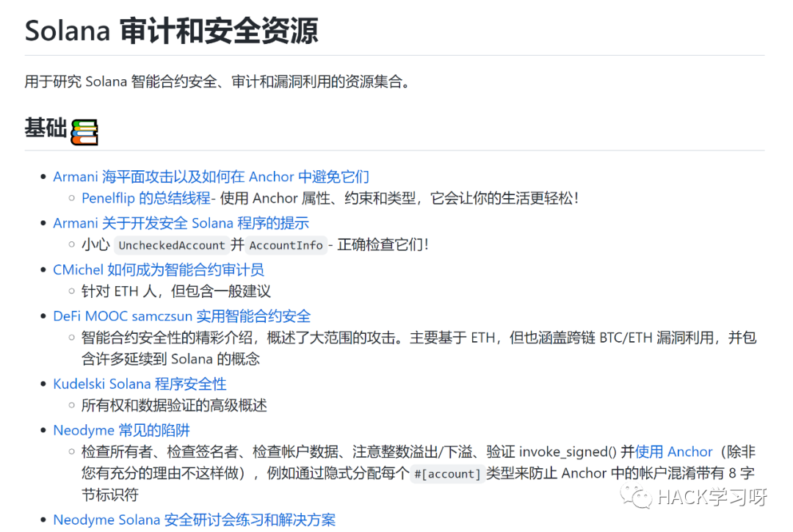Click the books emoji beside 基础 heading
The image size is (793, 532).
pos(84,132)
